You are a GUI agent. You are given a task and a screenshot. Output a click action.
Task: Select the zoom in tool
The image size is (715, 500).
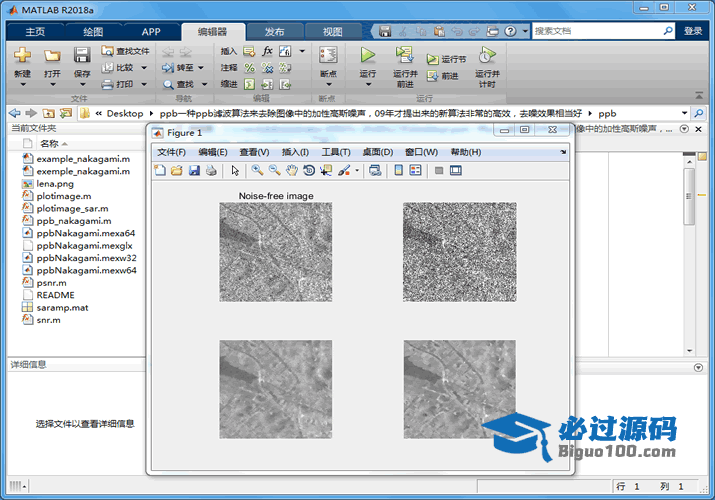pyautogui.click(x=258, y=170)
